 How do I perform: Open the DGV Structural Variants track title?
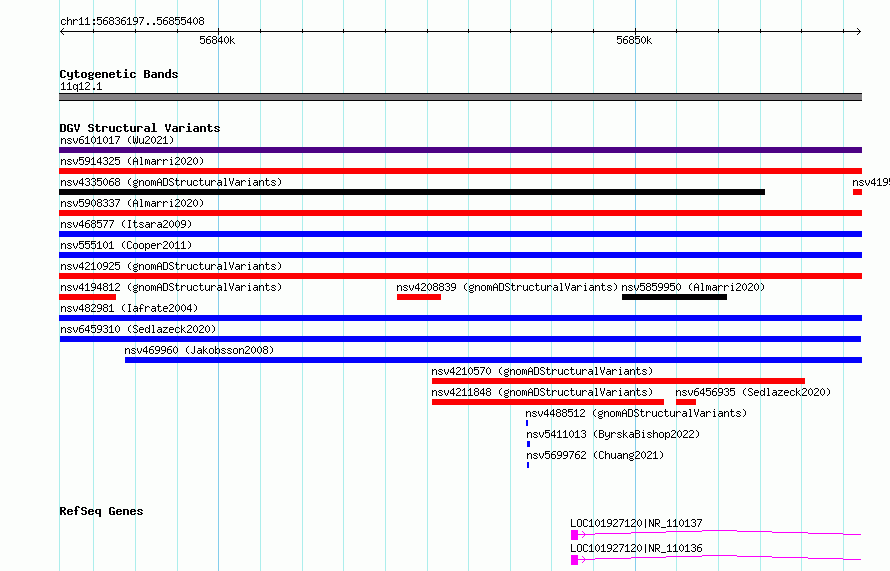[140, 128]
